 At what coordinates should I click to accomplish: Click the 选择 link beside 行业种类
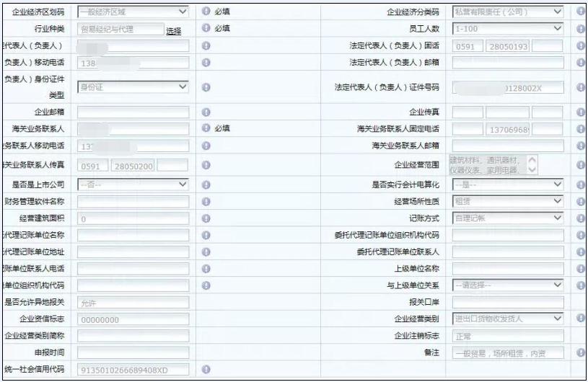coord(174,31)
